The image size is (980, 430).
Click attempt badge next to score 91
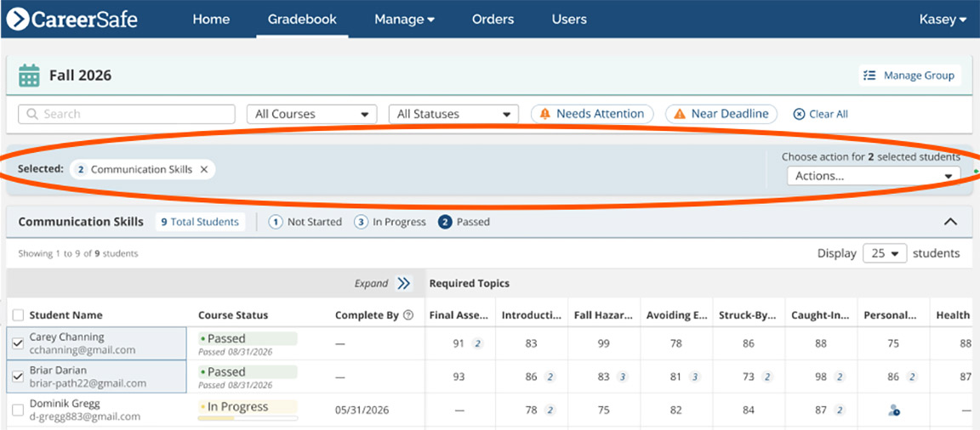pos(477,343)
